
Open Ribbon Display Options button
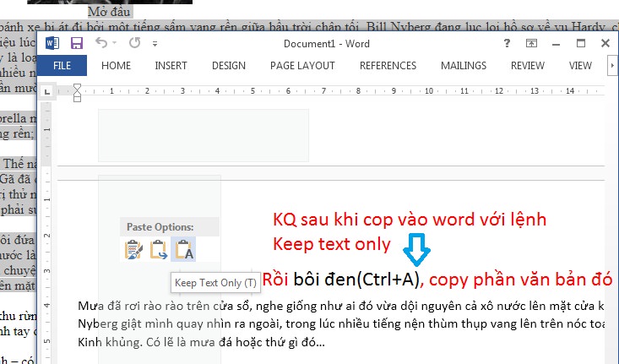(x=532, y=43)
